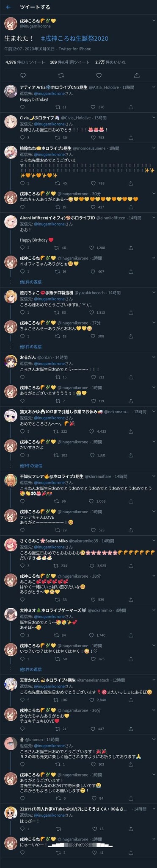157x868 pixels.
Task: View the 4,976 件のリツイート list
Action: (x=25, y=62)
